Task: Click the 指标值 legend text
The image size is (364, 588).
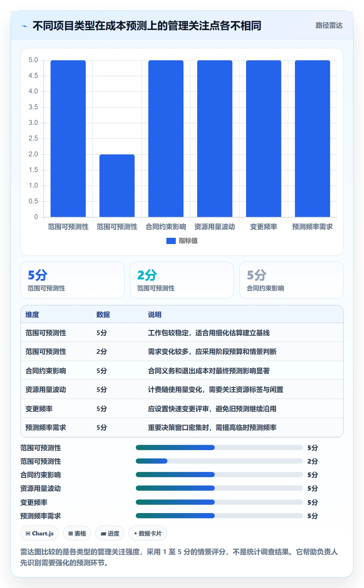Action: coord(188,241)
